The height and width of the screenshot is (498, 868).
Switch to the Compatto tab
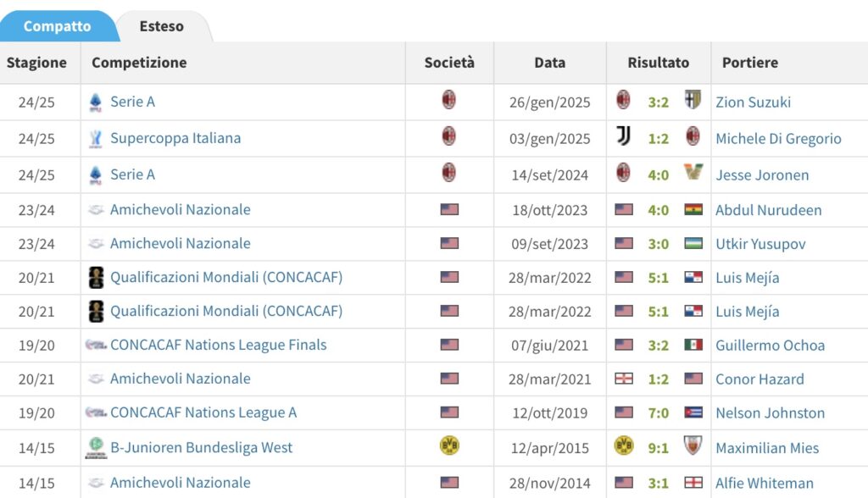57,26
